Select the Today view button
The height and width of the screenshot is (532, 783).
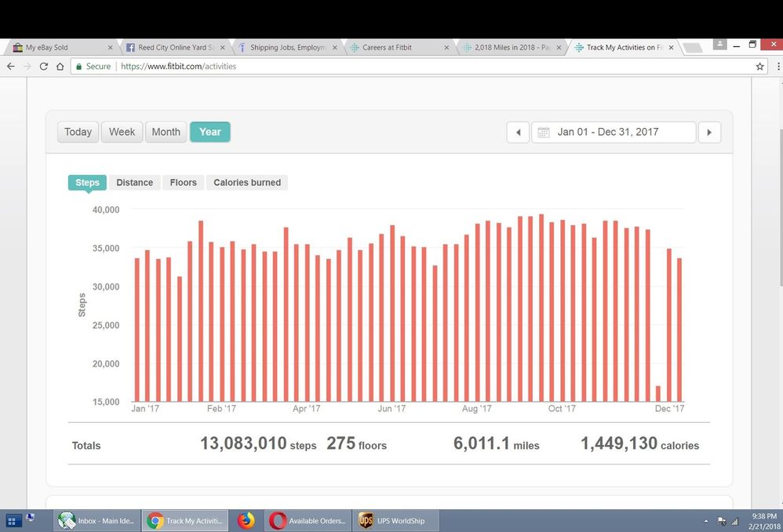[78, 132]
